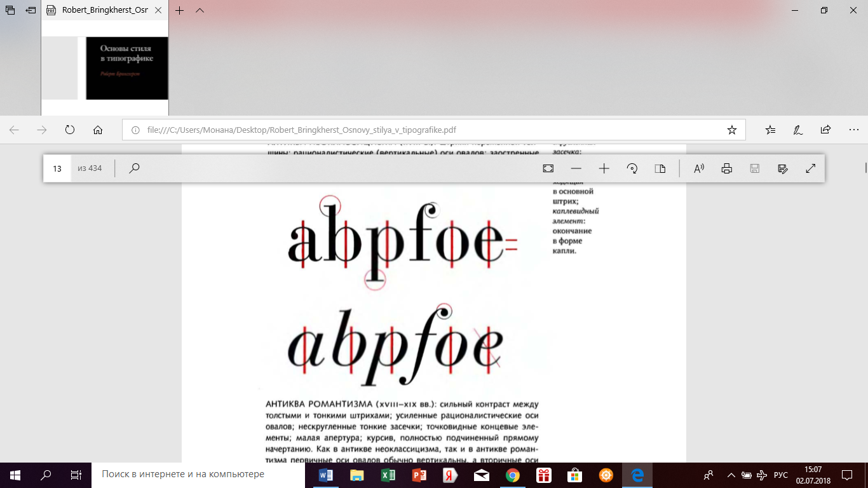
Task: Start Read aloud for the PDF
Action: 699,168
